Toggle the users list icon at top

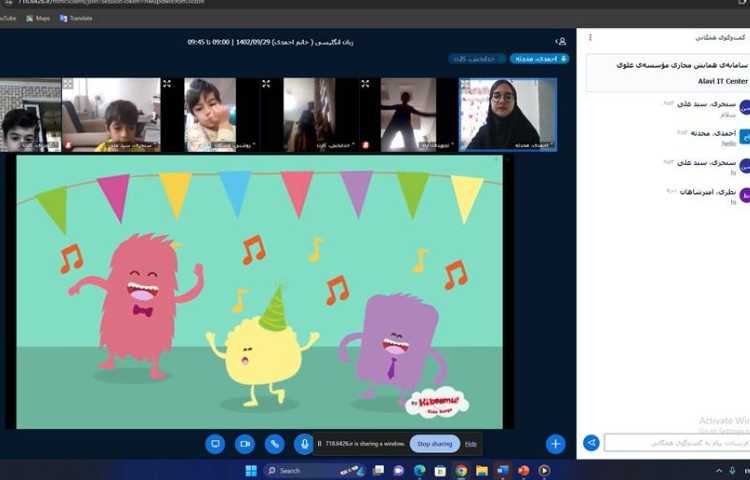point(561,41)
